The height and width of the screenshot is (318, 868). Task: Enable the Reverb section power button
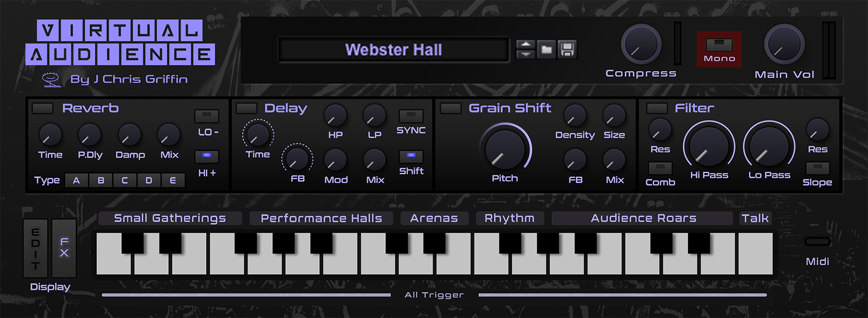pyautogui.click(x=42, y=108)
